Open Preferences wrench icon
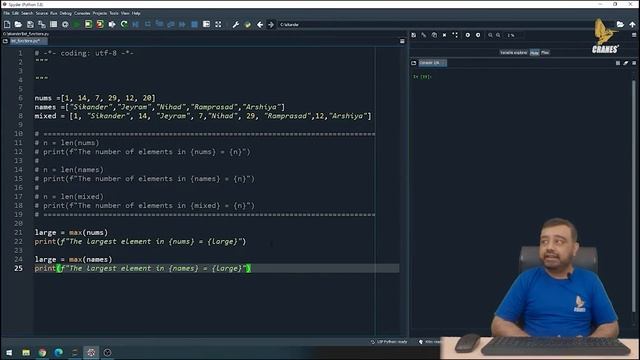The width and height of the screenshot is (640, 360). [x=236, y=24]
